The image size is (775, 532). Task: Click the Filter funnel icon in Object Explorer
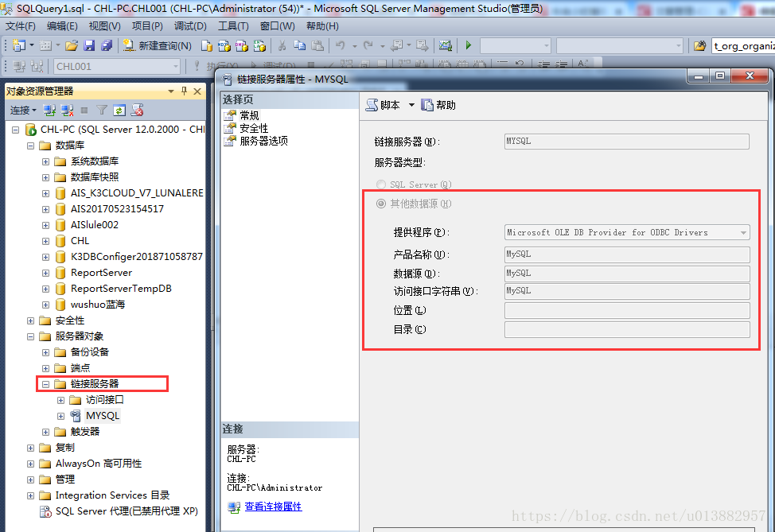[102, 111]
